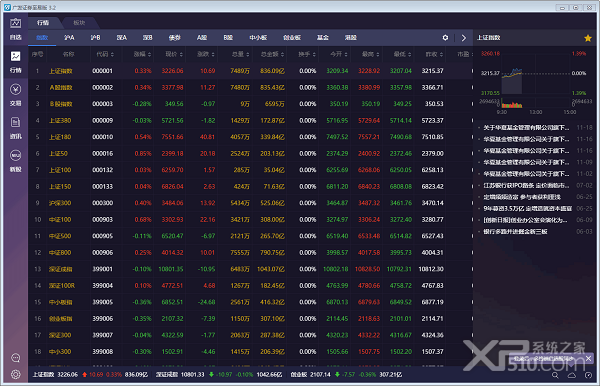Open the 9年募资3.5万亿 news headline

(527, 208)
